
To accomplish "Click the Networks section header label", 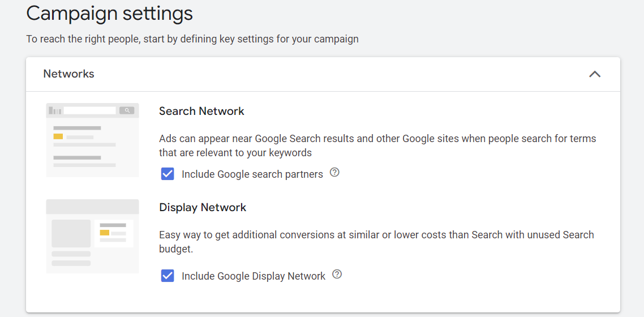I will (69, 74).
